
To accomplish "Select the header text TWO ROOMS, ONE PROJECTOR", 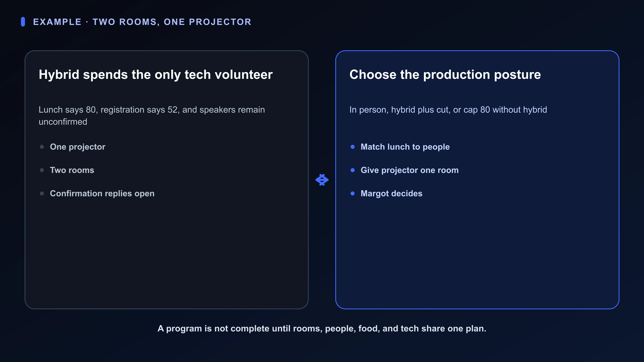I will pos(172,22).
